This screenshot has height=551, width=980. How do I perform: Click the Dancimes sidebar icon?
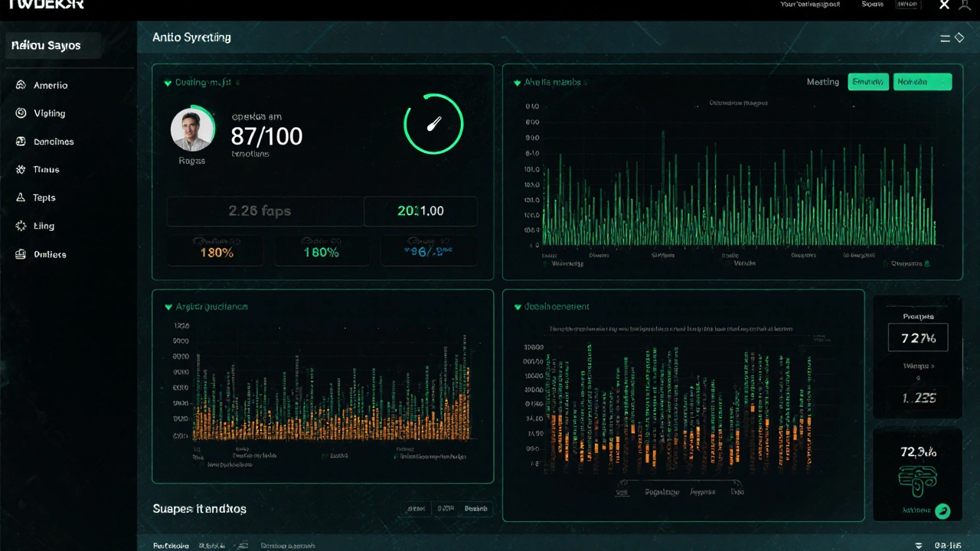21,142
